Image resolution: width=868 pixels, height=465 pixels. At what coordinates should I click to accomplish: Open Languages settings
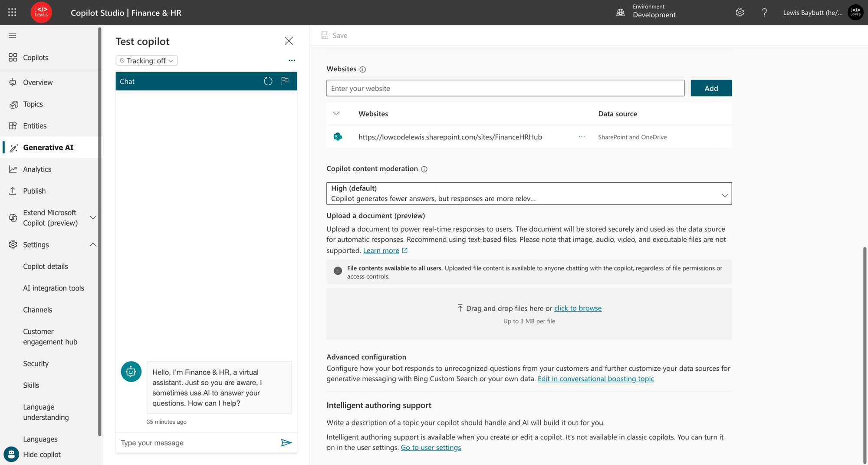(x=40, y=439)
